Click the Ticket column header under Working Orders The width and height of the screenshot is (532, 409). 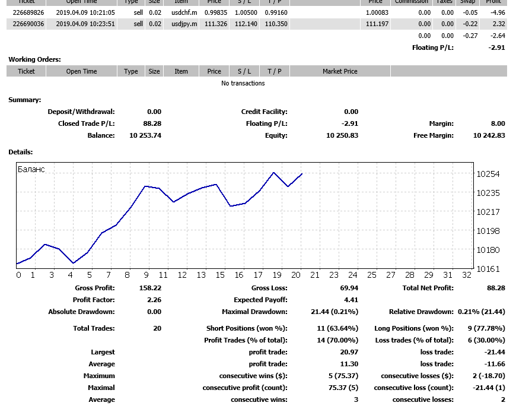[26, 71]
